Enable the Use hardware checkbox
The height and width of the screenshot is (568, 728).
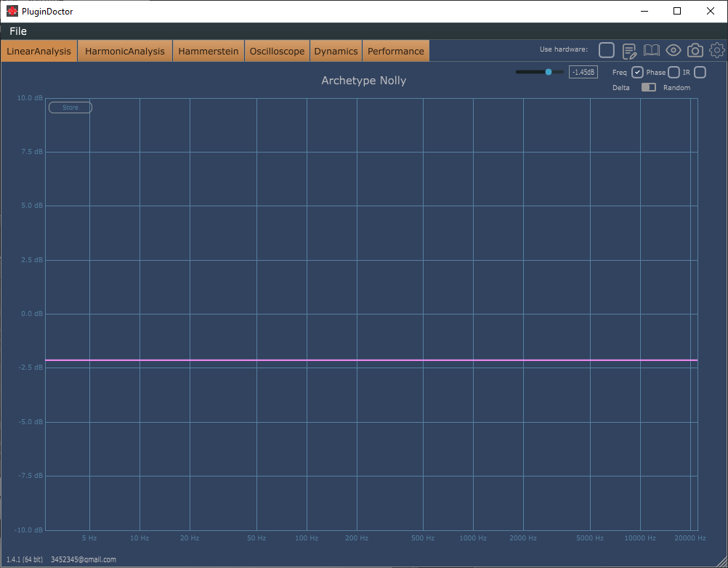click(607, 50)
